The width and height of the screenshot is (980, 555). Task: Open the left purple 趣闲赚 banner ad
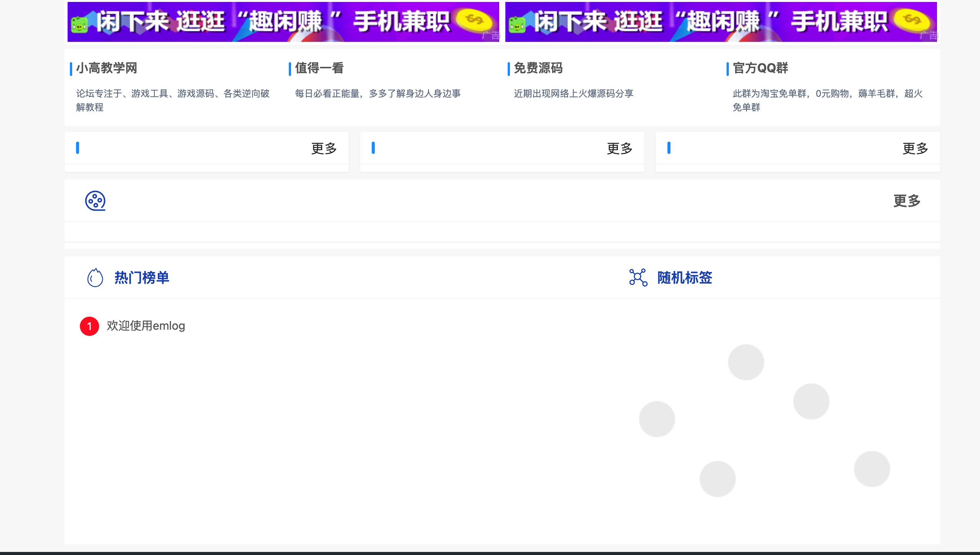[283, 21]
